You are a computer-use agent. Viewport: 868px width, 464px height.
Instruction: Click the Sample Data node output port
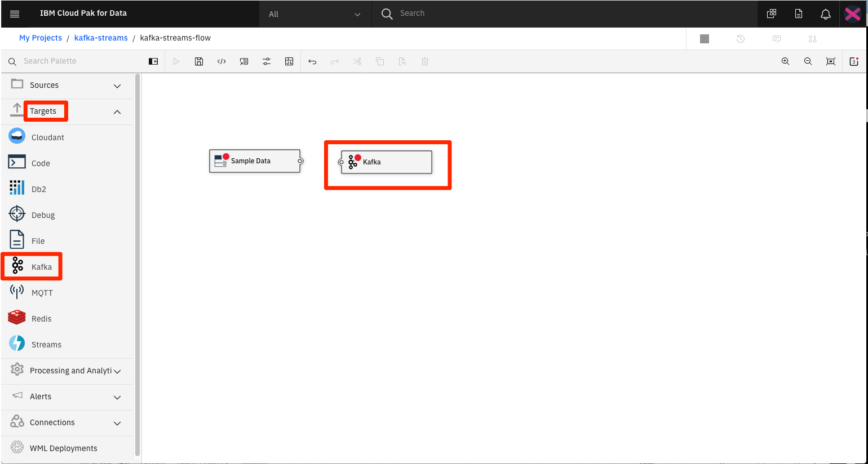[x=300, y=161]
